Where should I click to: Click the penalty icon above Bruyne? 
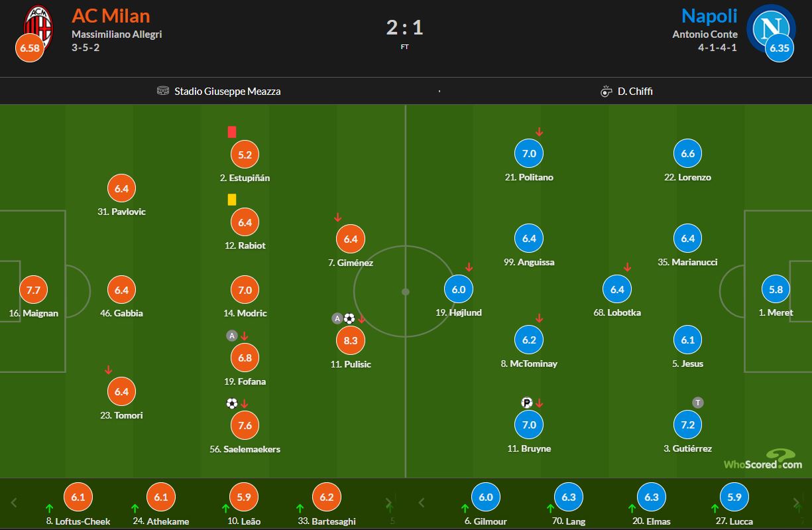tap(527, 403)
